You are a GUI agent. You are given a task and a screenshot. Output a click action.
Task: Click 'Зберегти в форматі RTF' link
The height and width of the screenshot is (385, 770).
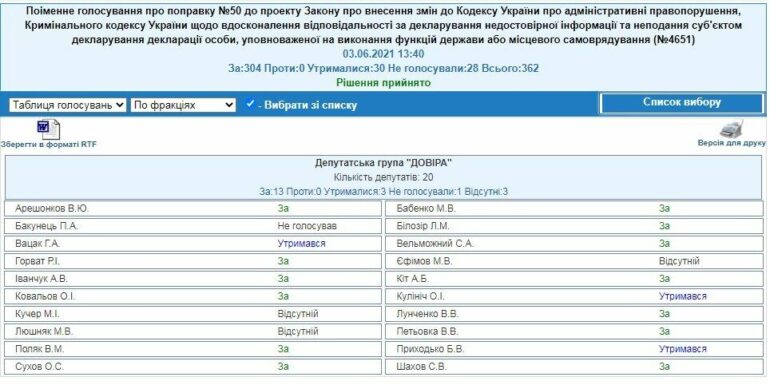point(49,144)
